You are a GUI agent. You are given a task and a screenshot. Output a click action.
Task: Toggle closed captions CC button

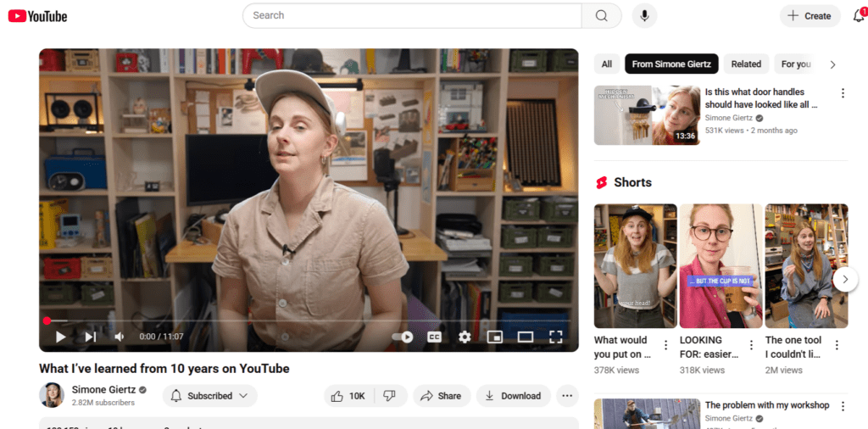[435, 337]
